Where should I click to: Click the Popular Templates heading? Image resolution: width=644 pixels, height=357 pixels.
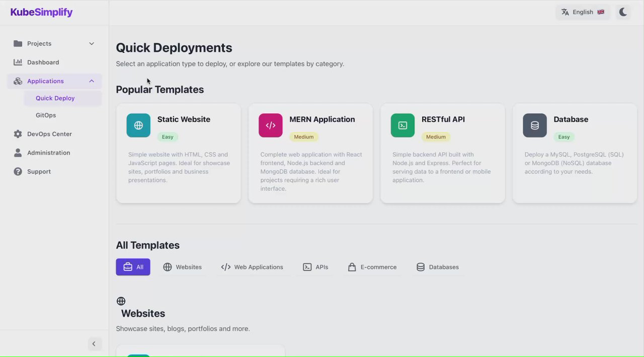pos(160,90)
